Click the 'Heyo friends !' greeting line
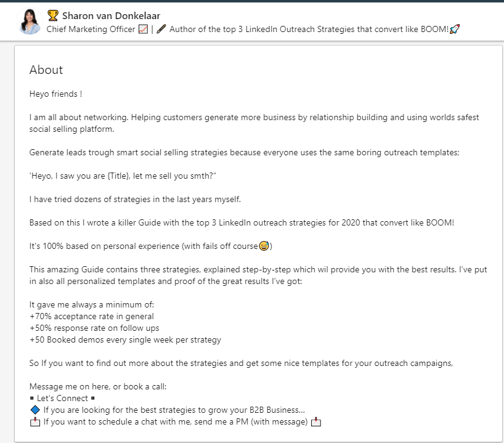504x443 pixels. pos(55,94)
